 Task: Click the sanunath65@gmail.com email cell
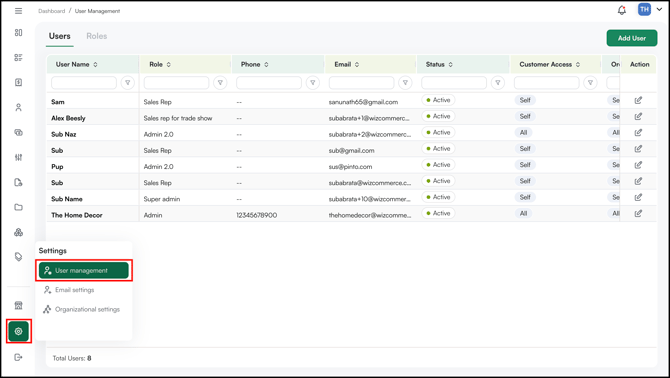(x=363, y=102)
